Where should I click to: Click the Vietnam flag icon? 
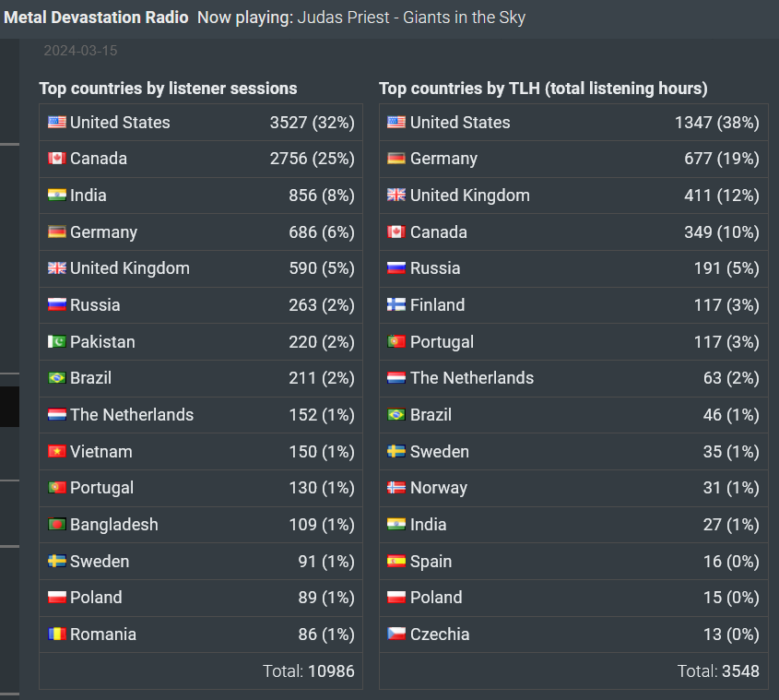56,451
